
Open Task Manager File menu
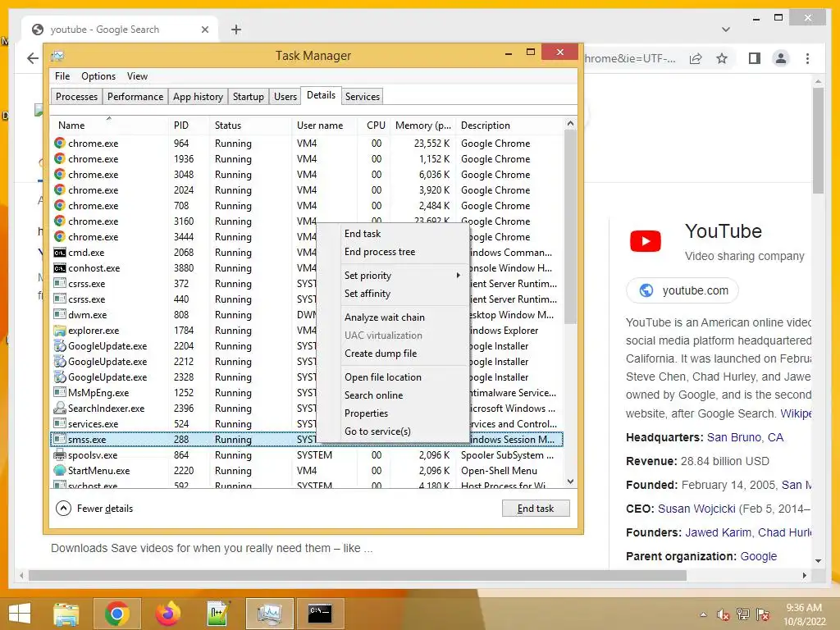[62, 76]
